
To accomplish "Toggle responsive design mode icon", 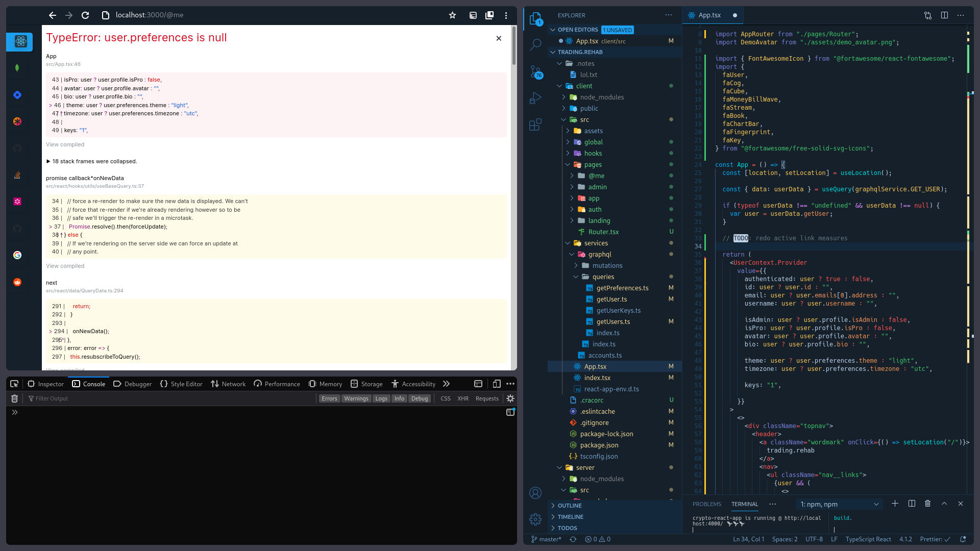I will [x=496, y=384].
